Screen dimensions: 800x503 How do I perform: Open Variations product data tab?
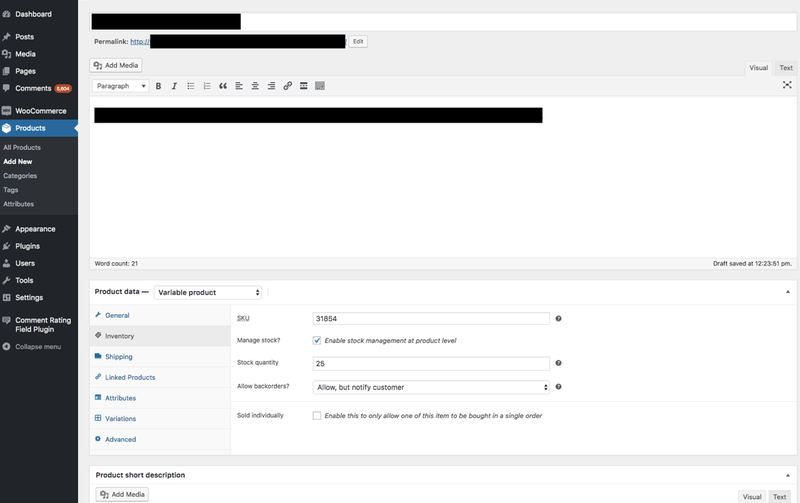[160, 418]
